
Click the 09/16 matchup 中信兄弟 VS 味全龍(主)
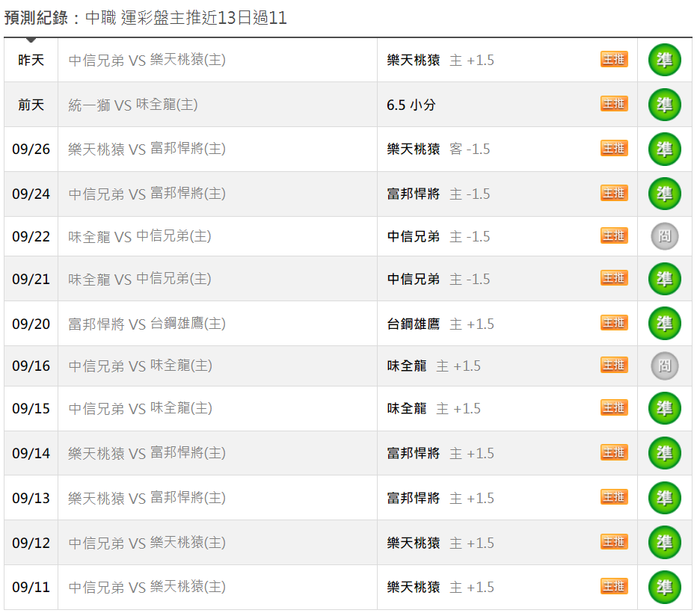click(x=140, y=366)
